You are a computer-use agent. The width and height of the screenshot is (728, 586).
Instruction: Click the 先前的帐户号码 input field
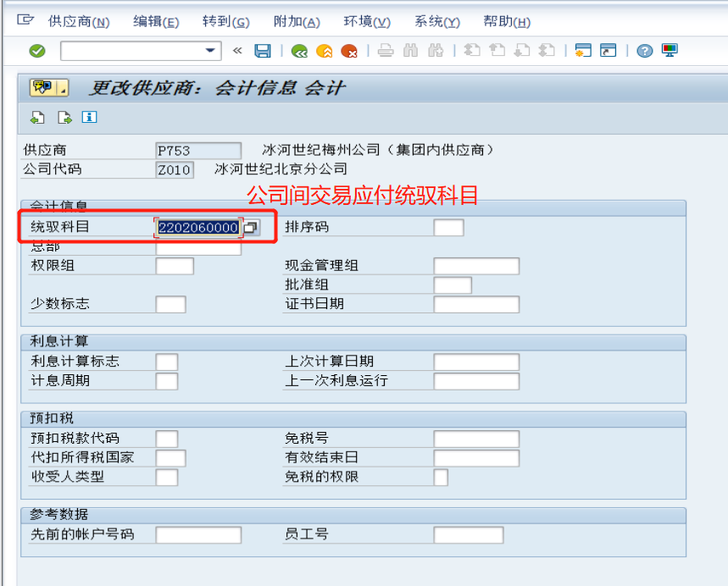(198, 535)
